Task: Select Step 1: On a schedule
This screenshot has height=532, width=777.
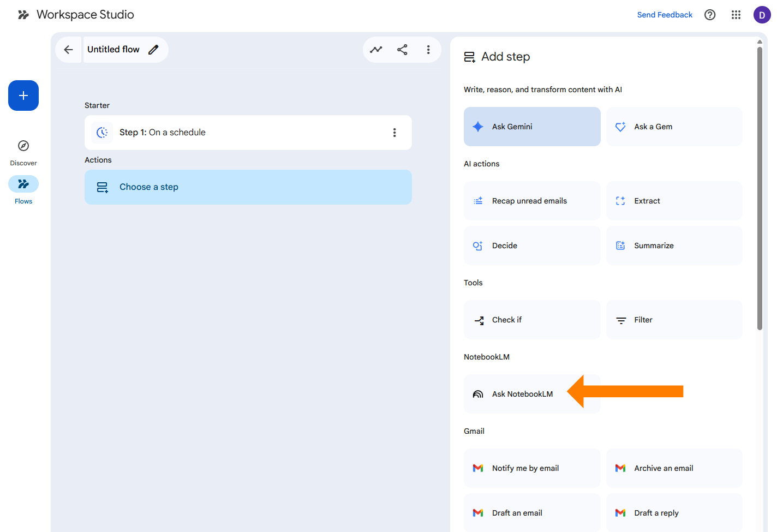Action: pos(248,133)
